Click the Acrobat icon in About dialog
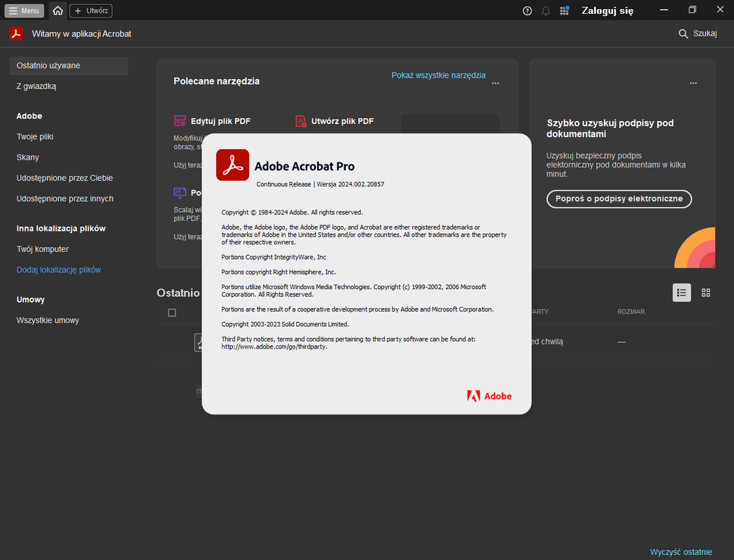 [x=232, y=164]
